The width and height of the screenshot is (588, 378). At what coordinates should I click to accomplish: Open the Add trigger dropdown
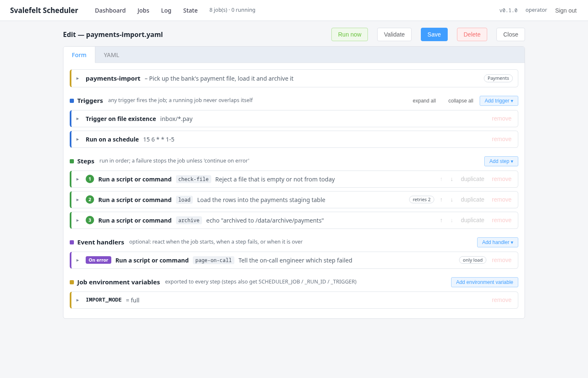tap(499, 101)
